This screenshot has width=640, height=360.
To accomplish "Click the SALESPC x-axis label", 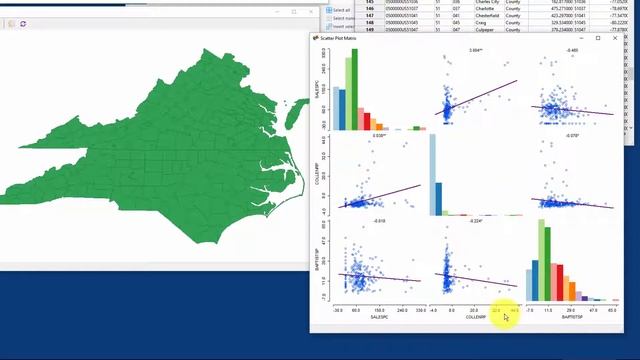I will point(379,317).
